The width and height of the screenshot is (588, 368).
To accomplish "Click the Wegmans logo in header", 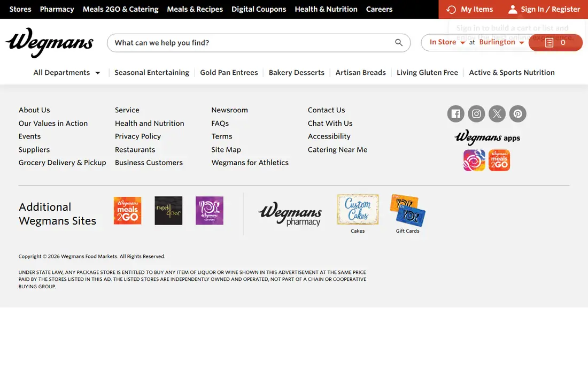I will (x=50, y=42).
